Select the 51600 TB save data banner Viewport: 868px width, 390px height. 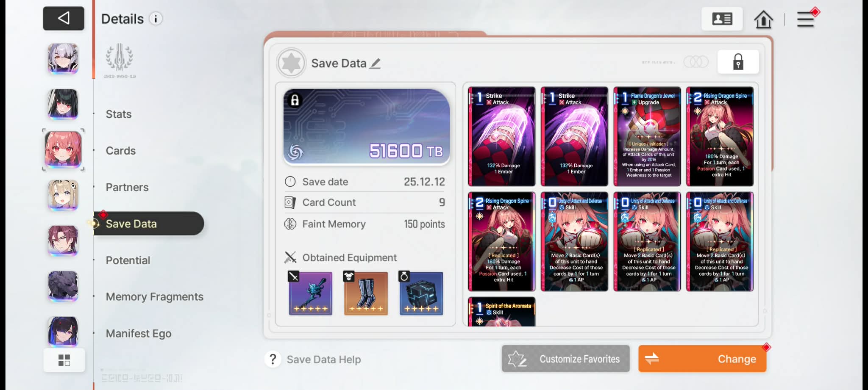[x=367, y=127]
